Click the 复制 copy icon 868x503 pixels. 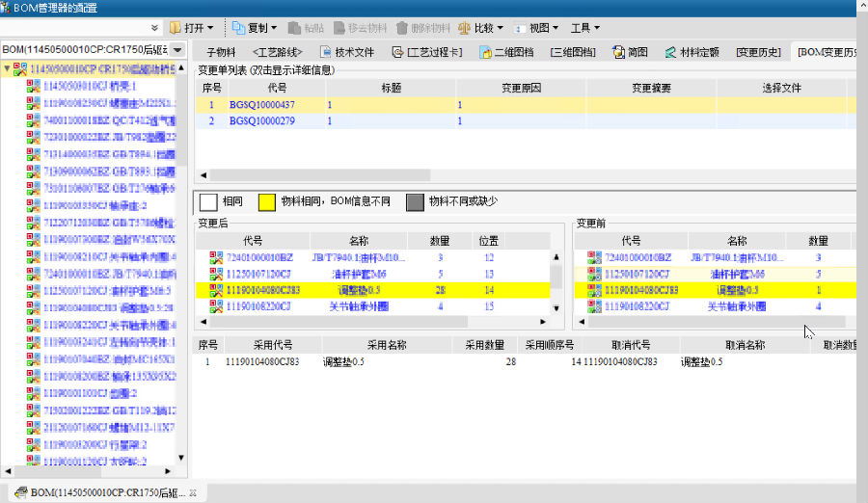pyautogui.click(x=238, y=28)
